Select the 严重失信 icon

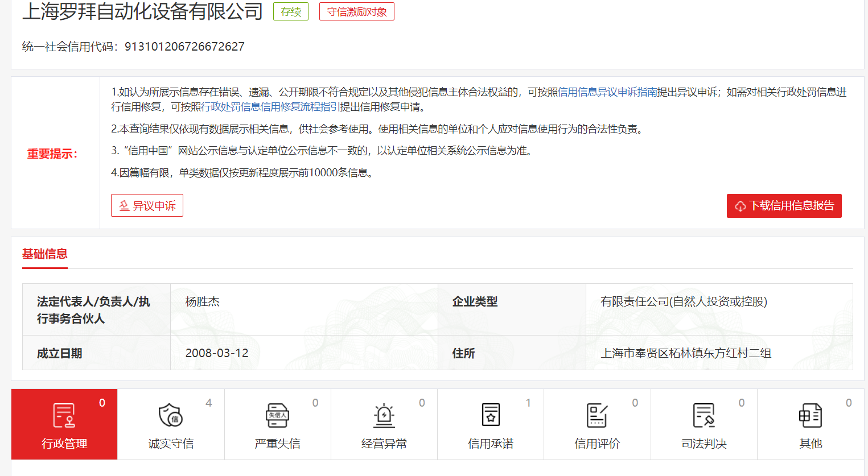(x=277, y=415)
